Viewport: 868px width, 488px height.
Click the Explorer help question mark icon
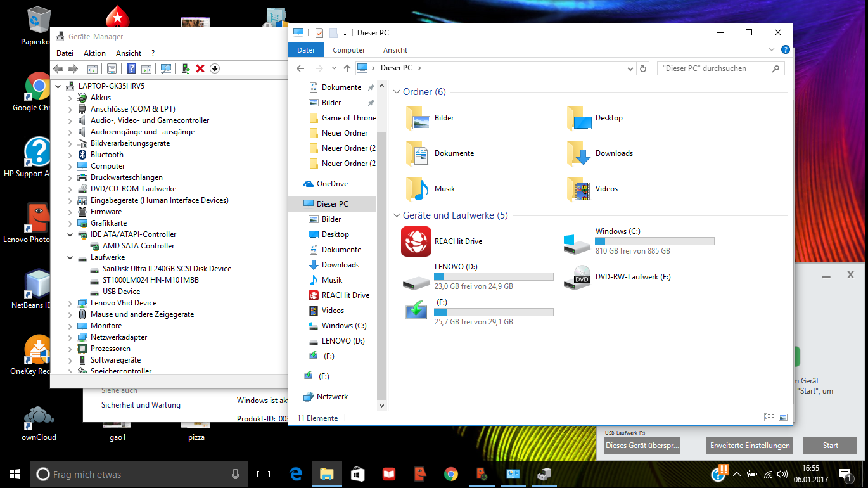point(785,49)
